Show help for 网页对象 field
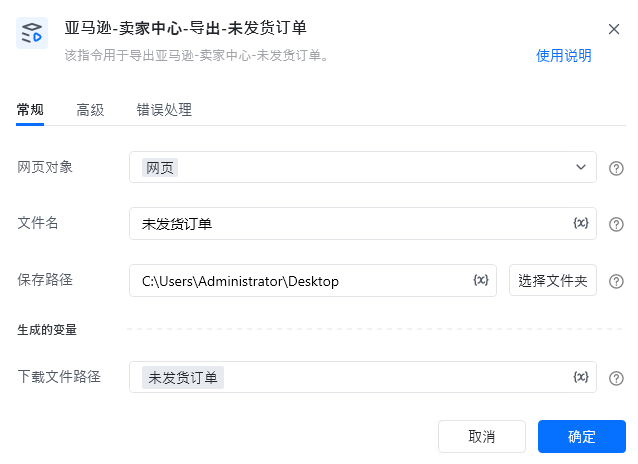Screen dimensions: 638x464 (616, 168)
